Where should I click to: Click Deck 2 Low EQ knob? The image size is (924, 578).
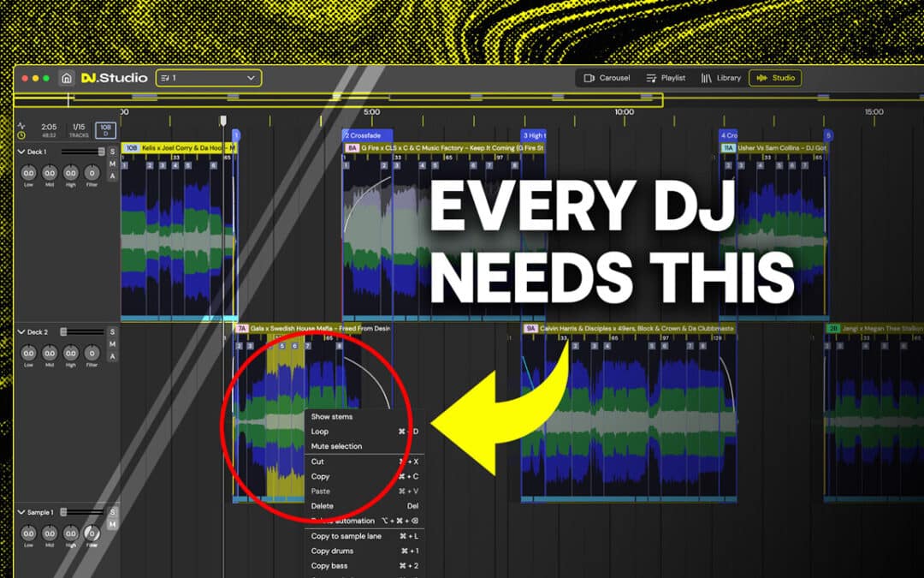coord(28,354)
